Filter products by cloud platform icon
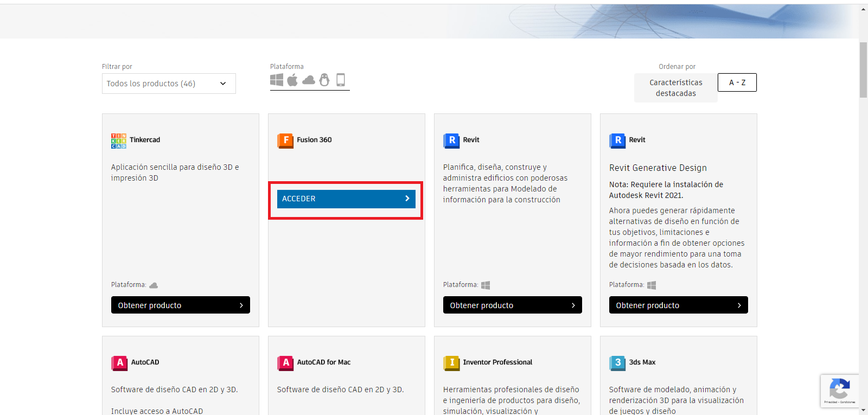Viewport: 868px width, 415px height. 309,80
